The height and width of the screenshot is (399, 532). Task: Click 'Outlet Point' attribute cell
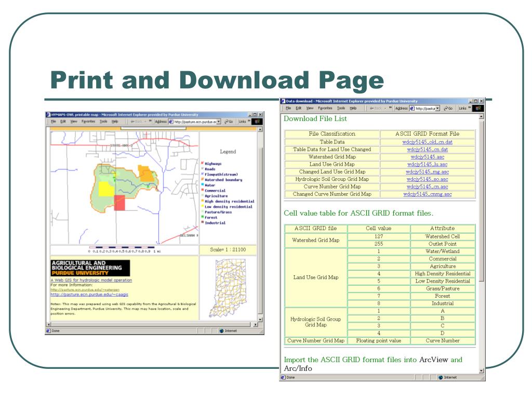pos(443,244)
